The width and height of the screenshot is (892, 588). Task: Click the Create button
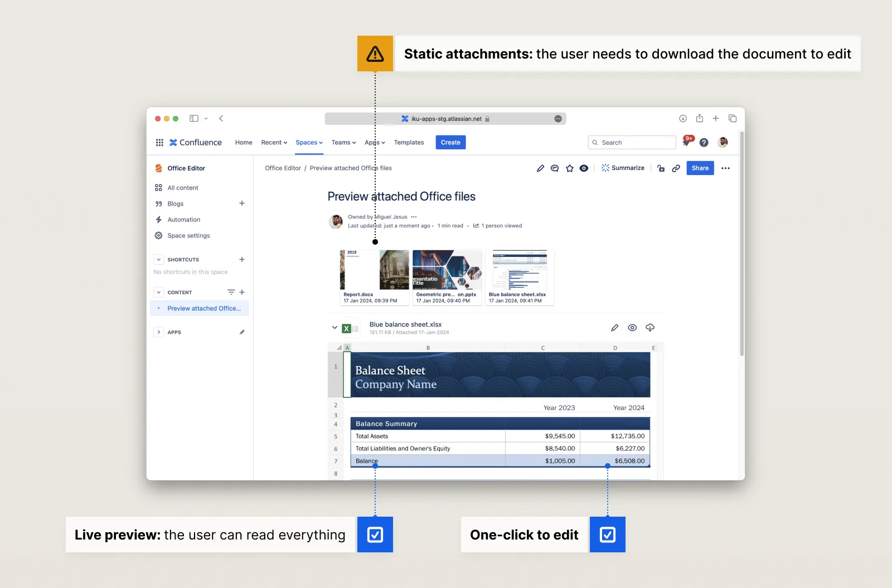pyautogui.click(x=450, y=143)
